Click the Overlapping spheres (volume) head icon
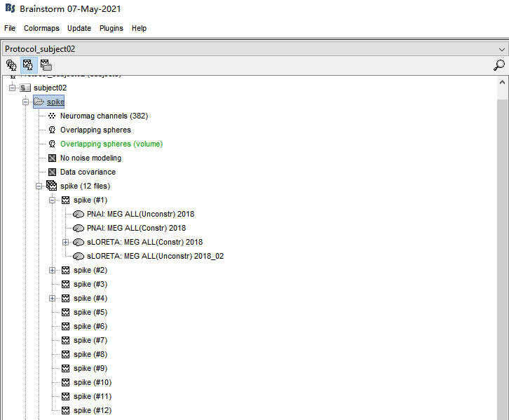The width and height of the screenshot is (509, 420). click(52, 144)
